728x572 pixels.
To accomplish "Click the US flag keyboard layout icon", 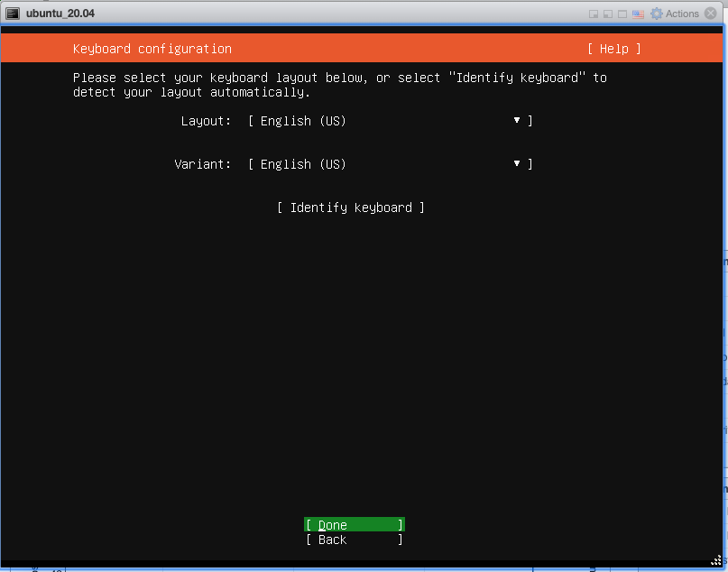I will tap(638, 14).
